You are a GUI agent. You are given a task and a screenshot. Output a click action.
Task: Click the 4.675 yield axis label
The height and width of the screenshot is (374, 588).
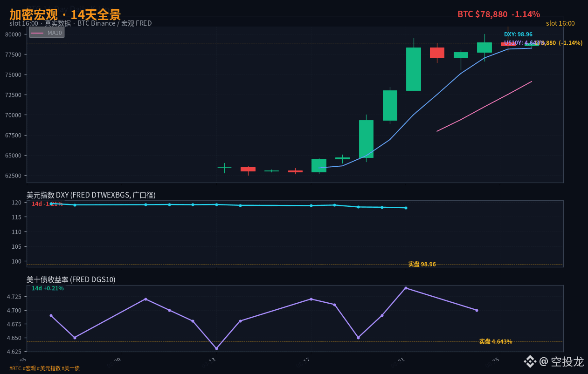14,324
